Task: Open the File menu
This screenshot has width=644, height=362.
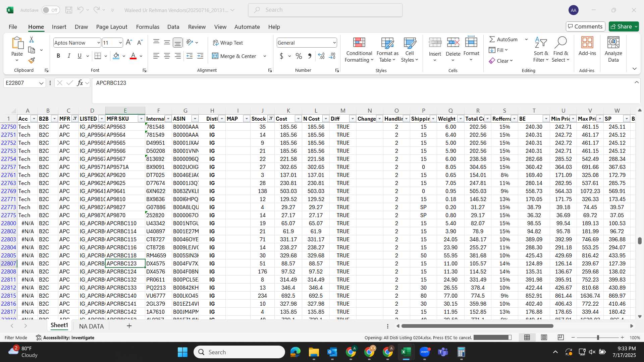Action: pyautogui.click(x=13, y=27)
